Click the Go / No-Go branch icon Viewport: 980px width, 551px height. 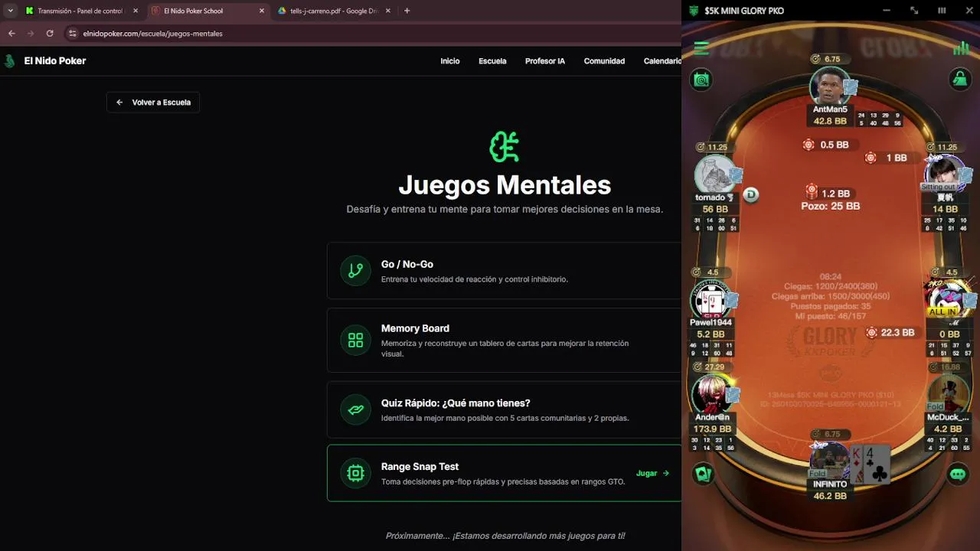355,271
